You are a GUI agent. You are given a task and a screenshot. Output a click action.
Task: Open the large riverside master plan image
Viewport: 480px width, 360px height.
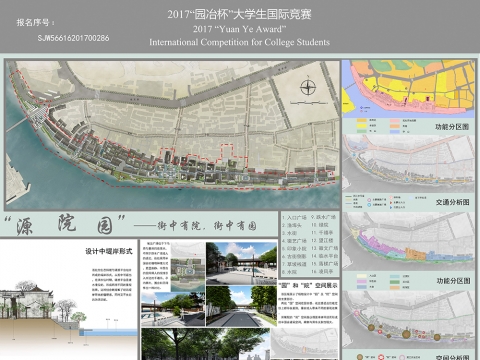172,135
